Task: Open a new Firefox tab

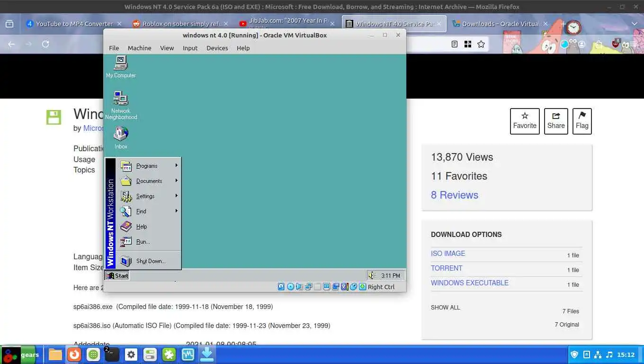Action: (x=563, y=24)
